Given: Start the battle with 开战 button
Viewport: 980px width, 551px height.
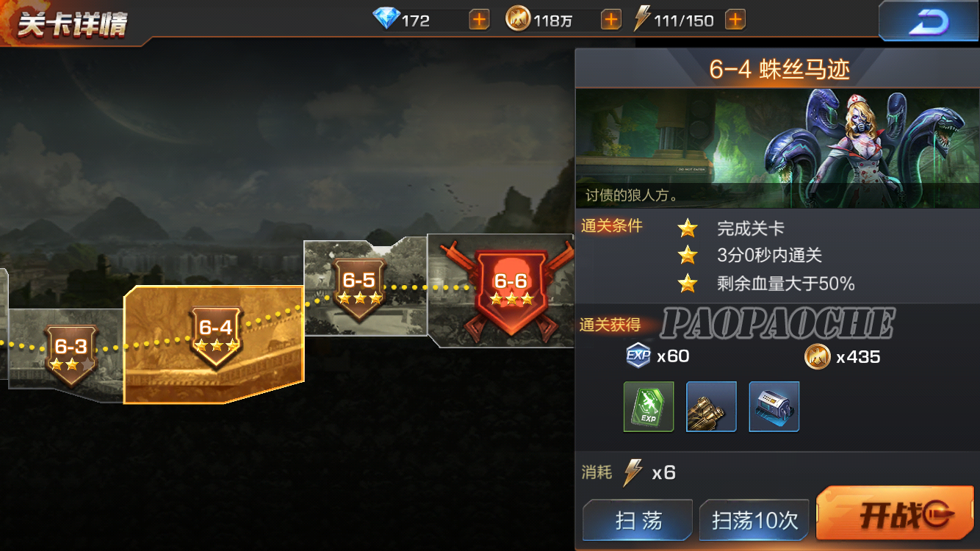Looking at the screenshot, I should [x=896, y=516].
